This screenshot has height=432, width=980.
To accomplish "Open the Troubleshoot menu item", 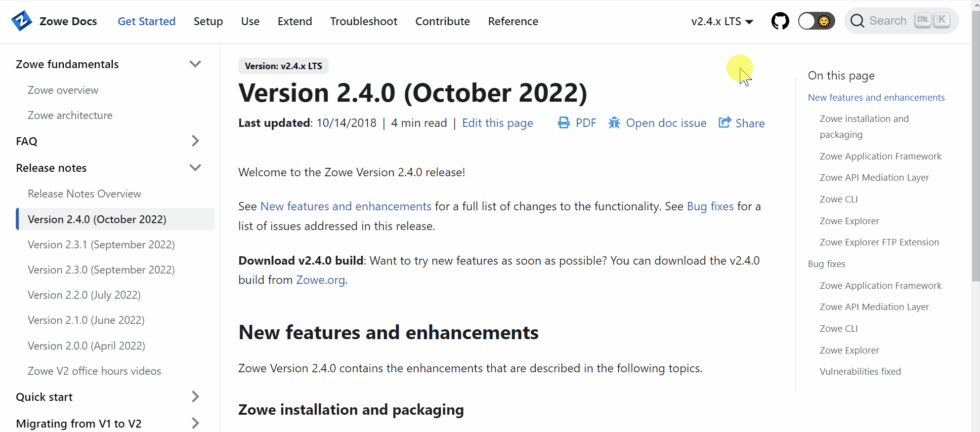I will [x=363, y=22].
